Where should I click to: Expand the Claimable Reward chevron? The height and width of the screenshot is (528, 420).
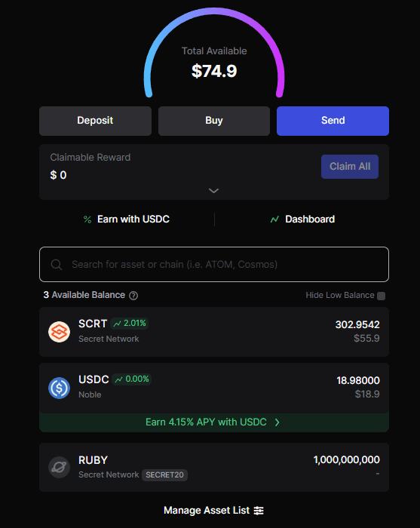click(x=213, y=191)
